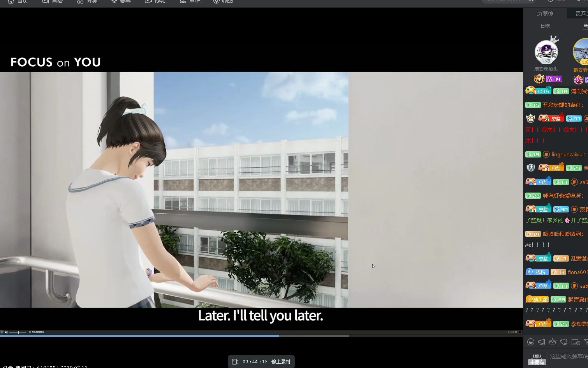The image size is (588, 368).
Task: Click username linghunzaixiu in chat
Action: pos(568,154)
